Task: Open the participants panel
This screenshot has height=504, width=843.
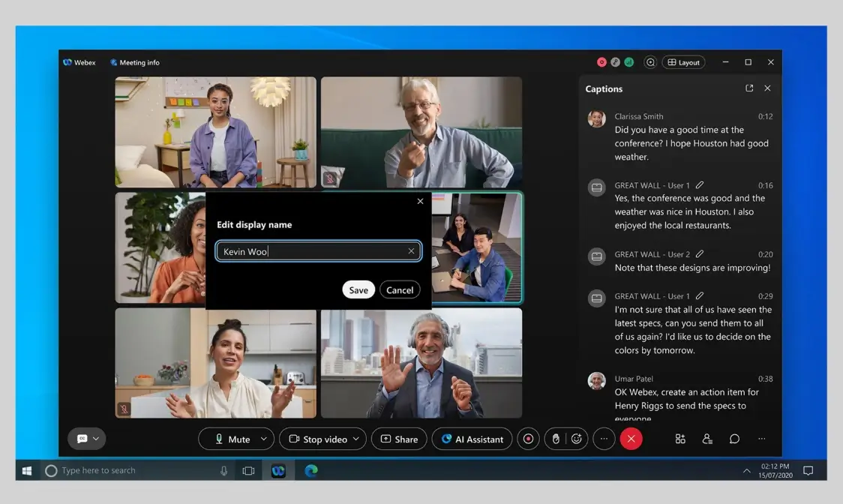Action: tap(707, 439)
